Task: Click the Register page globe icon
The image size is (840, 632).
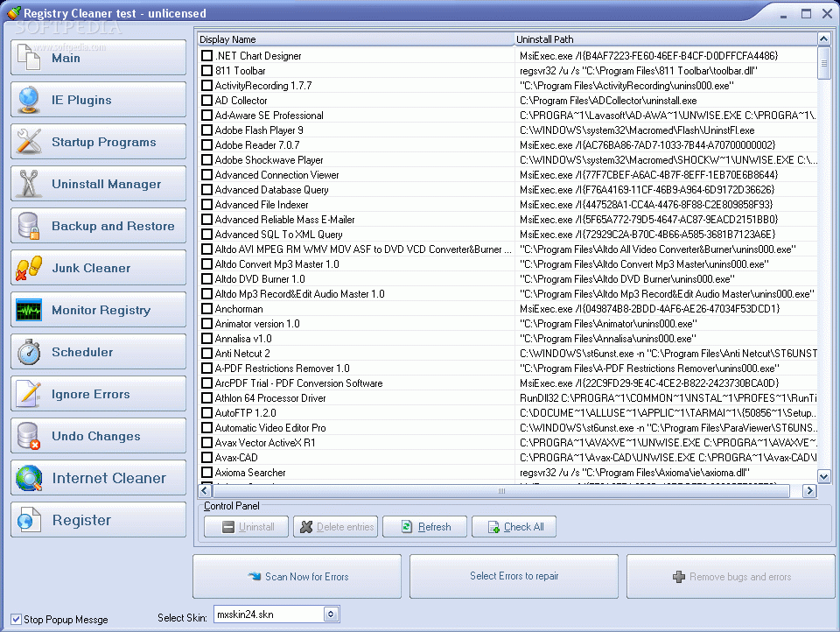Action: click(28, 519)
